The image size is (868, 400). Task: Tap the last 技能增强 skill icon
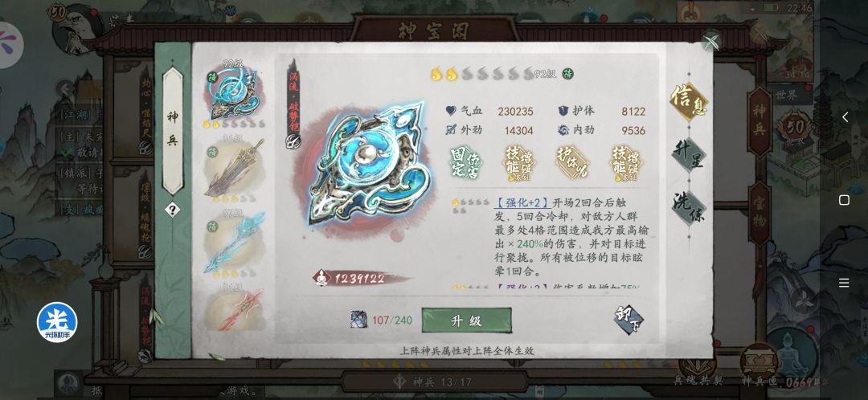click(x=627, y=163)
